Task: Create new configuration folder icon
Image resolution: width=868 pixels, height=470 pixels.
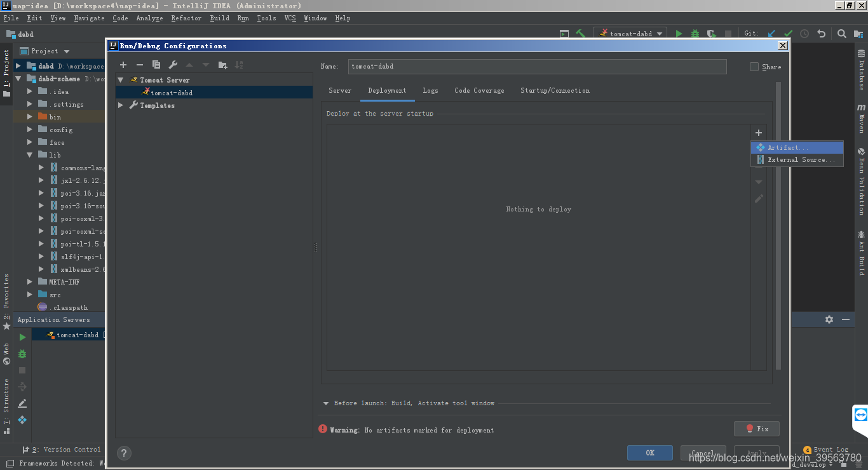Action: coord(222,65)
